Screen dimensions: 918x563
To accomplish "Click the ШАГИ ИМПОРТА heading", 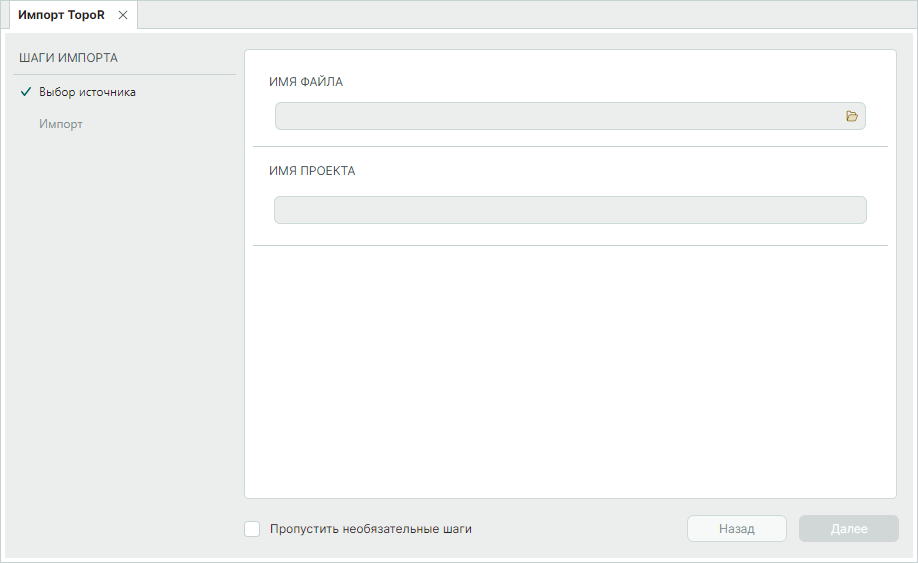I will pyautogui.click(x=69, y=58).
